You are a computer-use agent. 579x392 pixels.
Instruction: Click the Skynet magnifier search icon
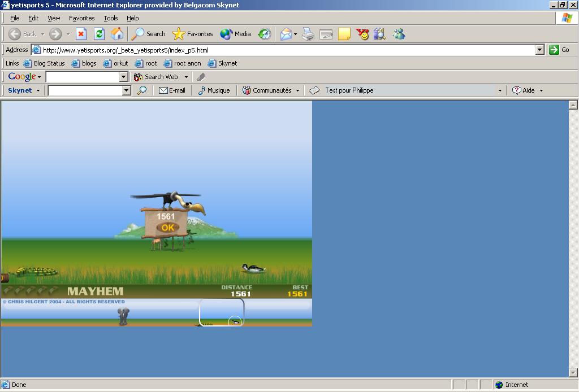click(142, 90)
